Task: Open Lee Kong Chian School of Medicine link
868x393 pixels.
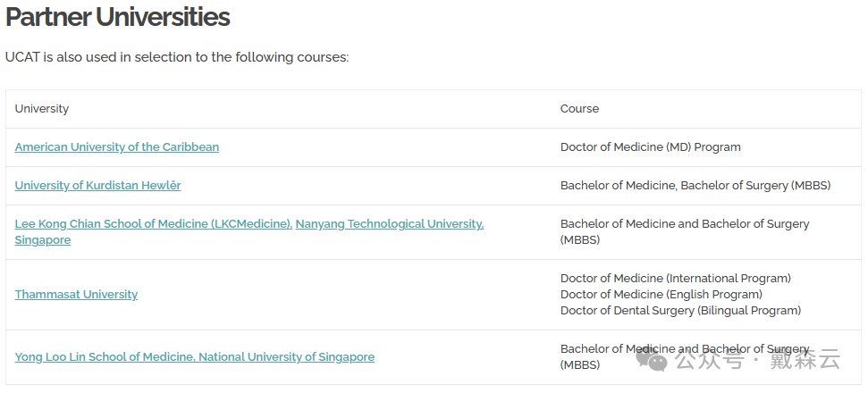Action: coord(154,224)
